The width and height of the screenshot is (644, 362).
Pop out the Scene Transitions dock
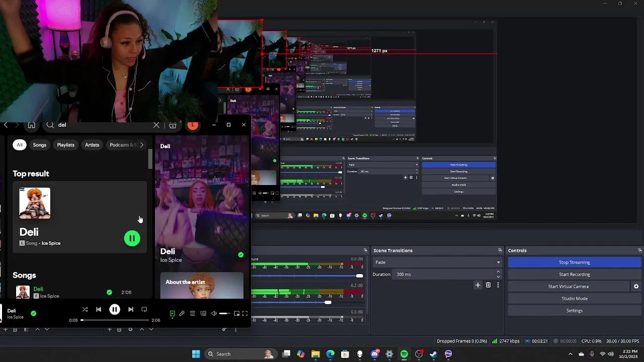(x=500, y=250)
